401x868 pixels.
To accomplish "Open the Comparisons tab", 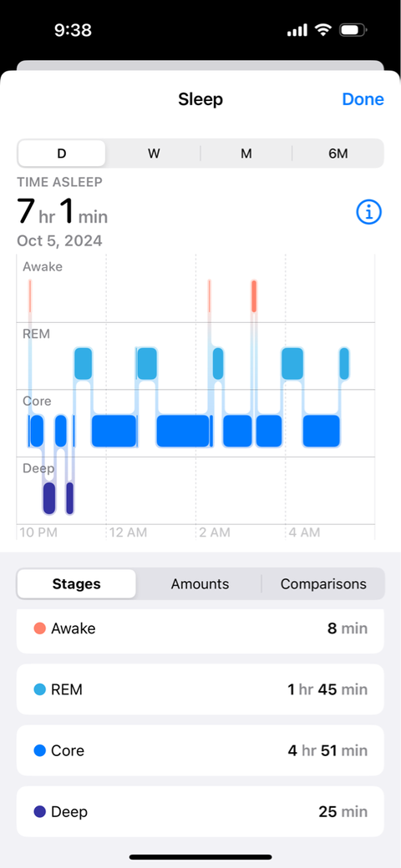I will click(x=323, y=583).
